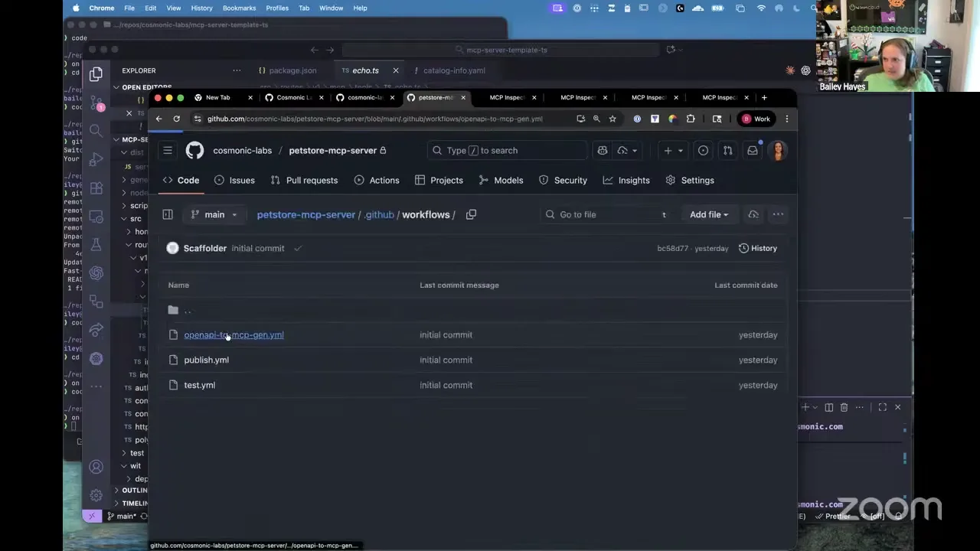This screenshot has width=980, height=551.
Task: Open the Security repository tab
Action: tap(563, 181)
